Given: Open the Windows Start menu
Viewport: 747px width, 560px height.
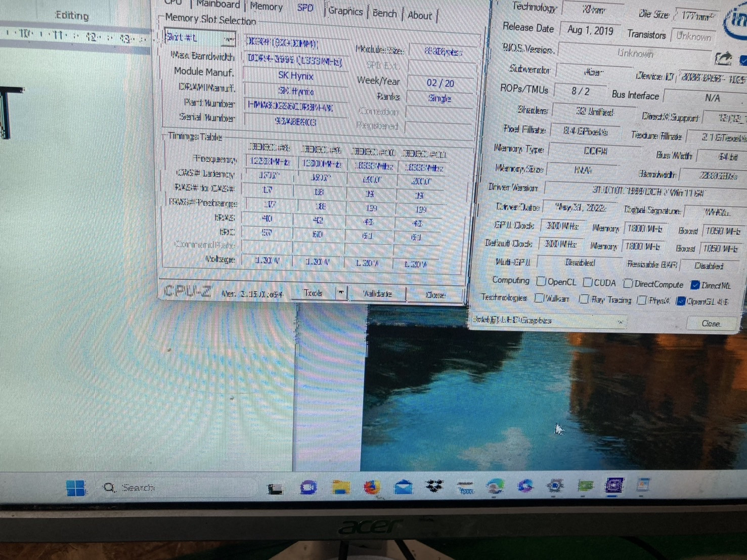Looking at the screenshot, I should click(x=76, y=488).
